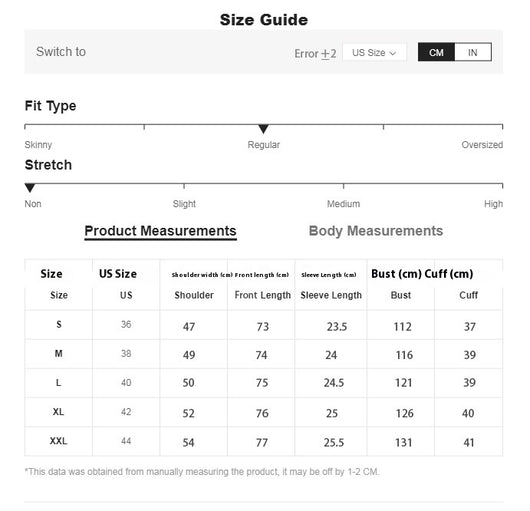This screenshot has height=511, width=530.
Task: Click the Size Guide title
Action: (264, 20)
